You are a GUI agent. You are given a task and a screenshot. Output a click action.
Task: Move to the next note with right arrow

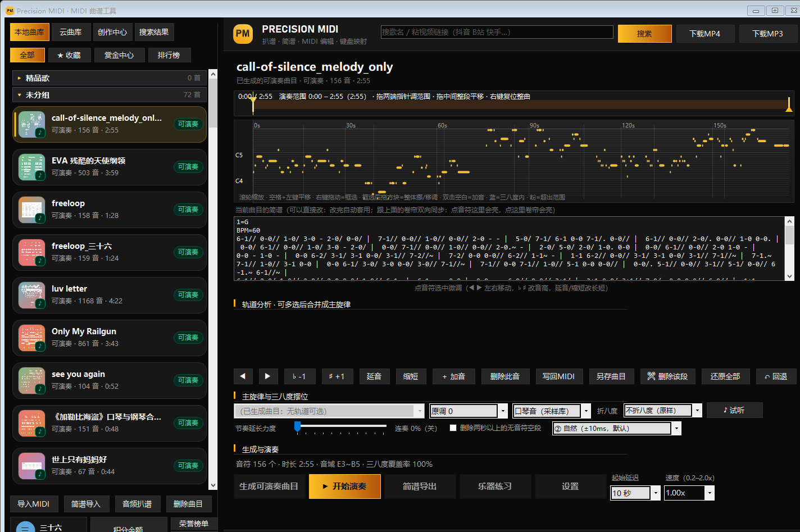pyautogui.click(x=268, y=376)
